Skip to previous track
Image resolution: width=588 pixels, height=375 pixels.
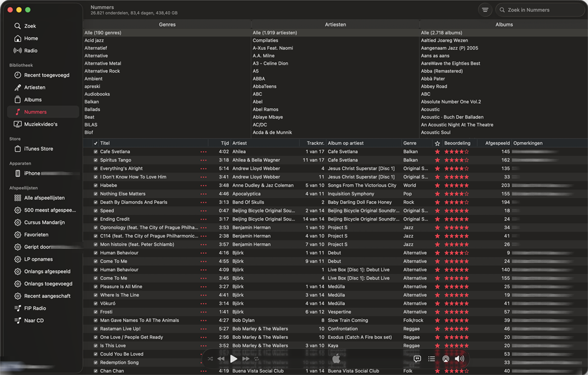pyautogui.click(x=221, y=359)
